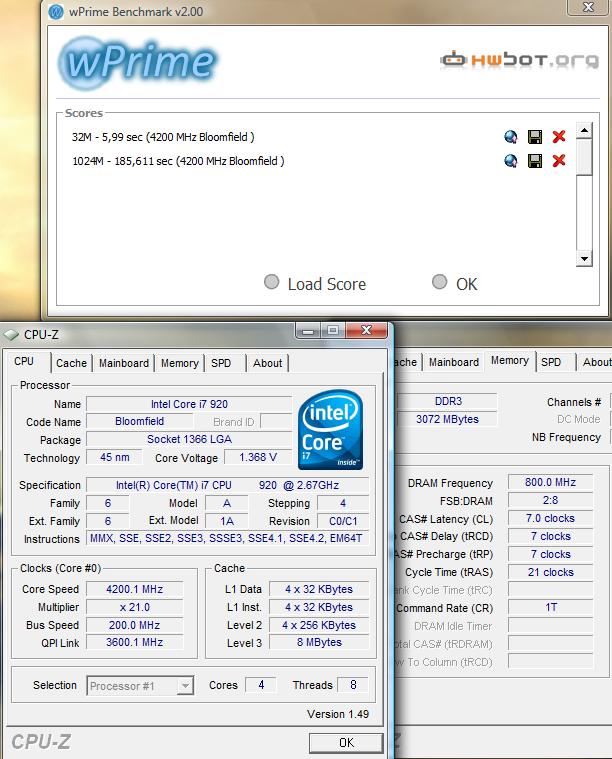The image size is (612, 759).
Task: Click the CPU-Z OK button
Action: (346, 742)
